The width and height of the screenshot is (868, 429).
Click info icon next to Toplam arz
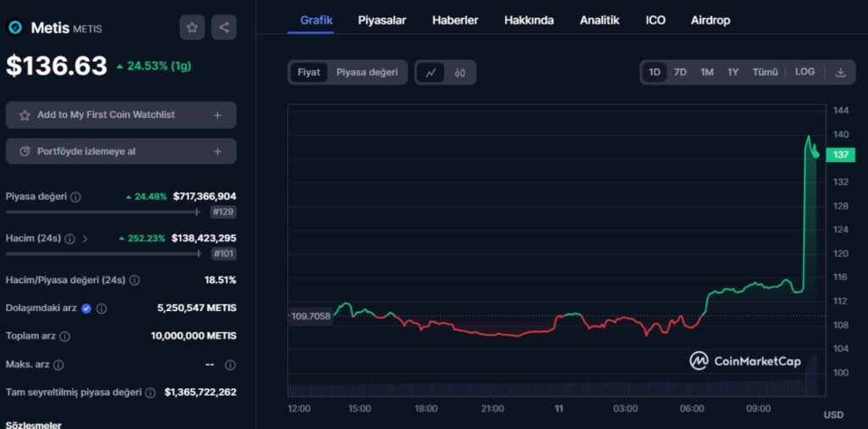coord(64,337)
